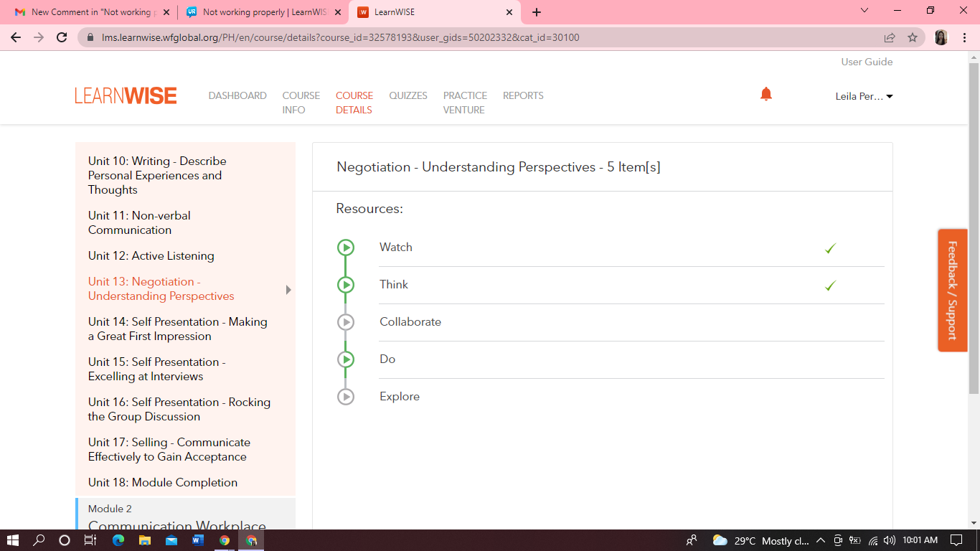Click the green checkmark on the Watch row
The width and height of the screenshot is (980, 551).
point(830,248)
